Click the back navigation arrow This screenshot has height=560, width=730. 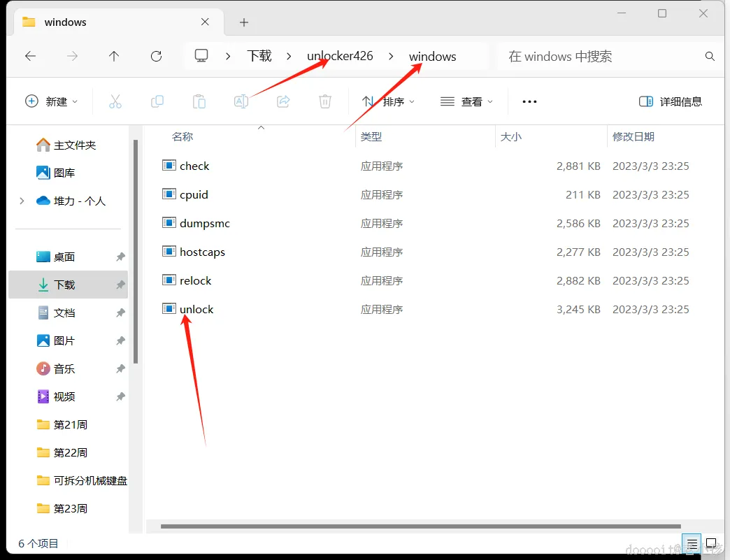[30, 56]
